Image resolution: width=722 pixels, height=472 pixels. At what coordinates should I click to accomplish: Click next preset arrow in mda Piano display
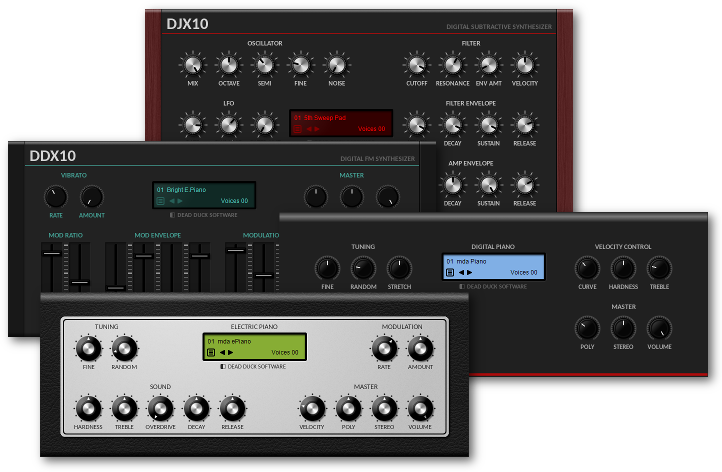tap(469, 273)
